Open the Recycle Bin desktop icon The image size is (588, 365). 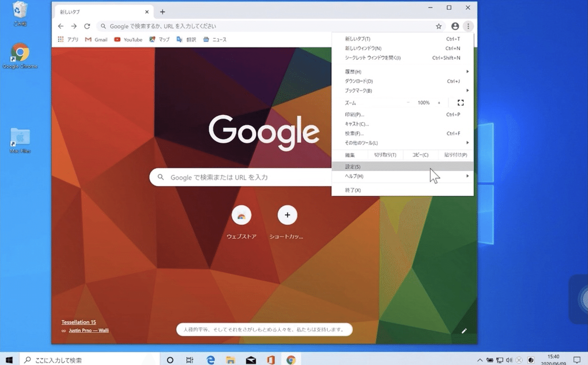(20, 14)
